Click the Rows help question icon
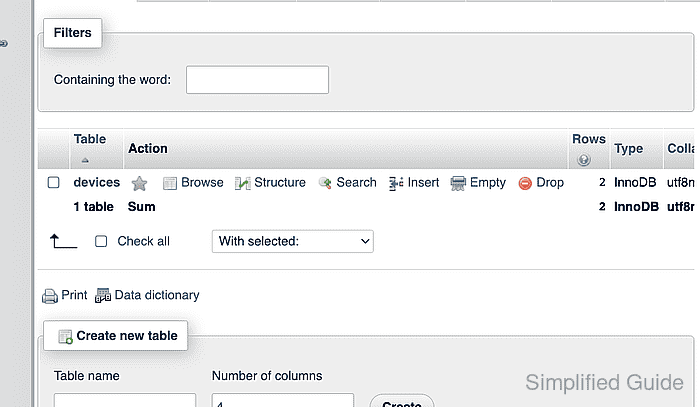Screen dimensions: 700x407 (583, 159)
